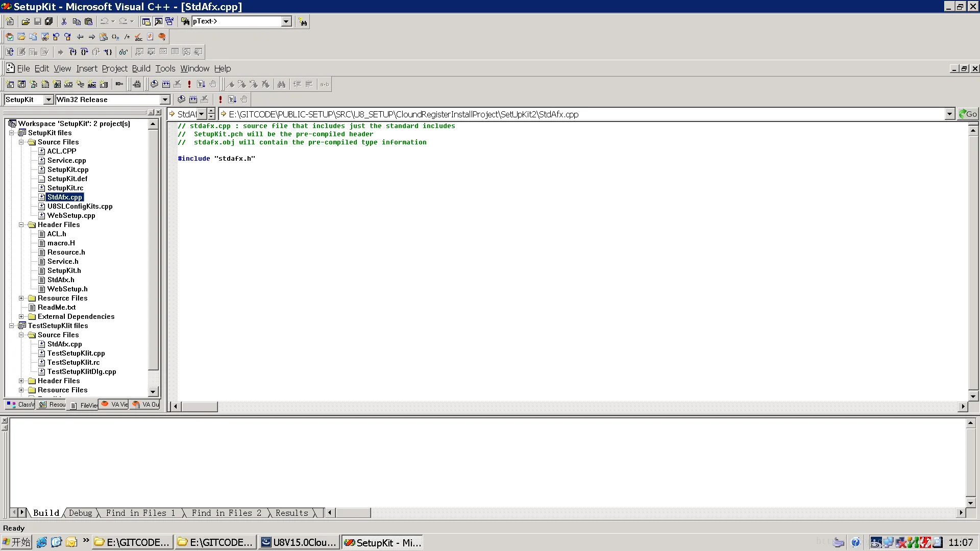This screenshot has width=980, height=551.
Task: Collapse the TestSetupKlit files node
Action: [11, 325]
